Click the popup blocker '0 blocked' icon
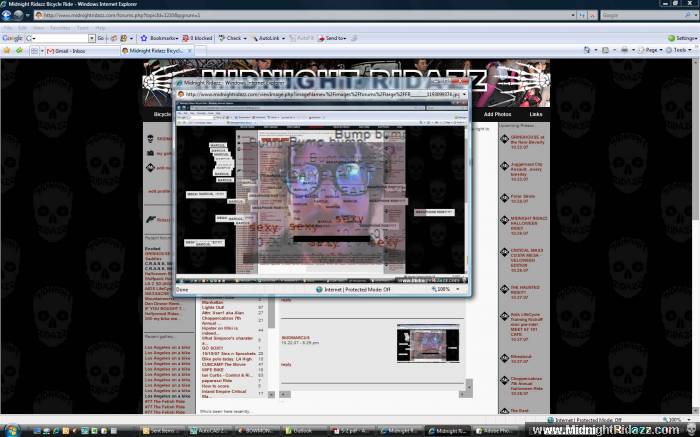 click(x=197, y=38)
